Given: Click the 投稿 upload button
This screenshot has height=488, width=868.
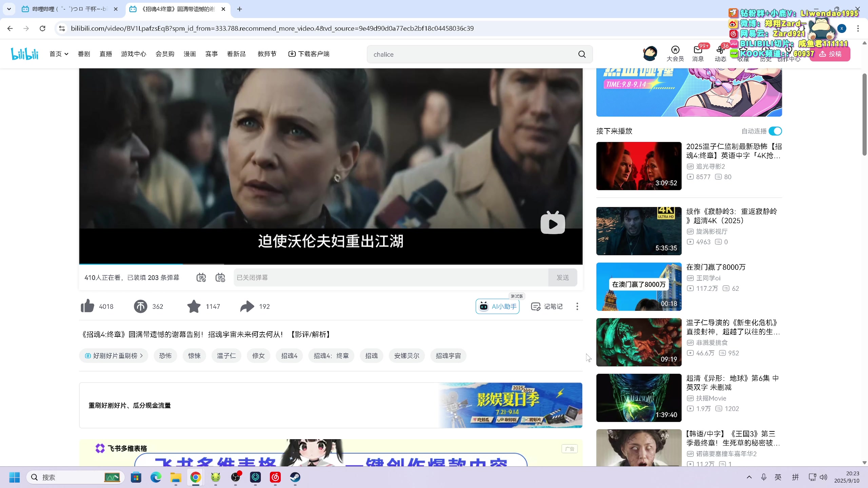Looking at the screenshot, I should (830, 54).
